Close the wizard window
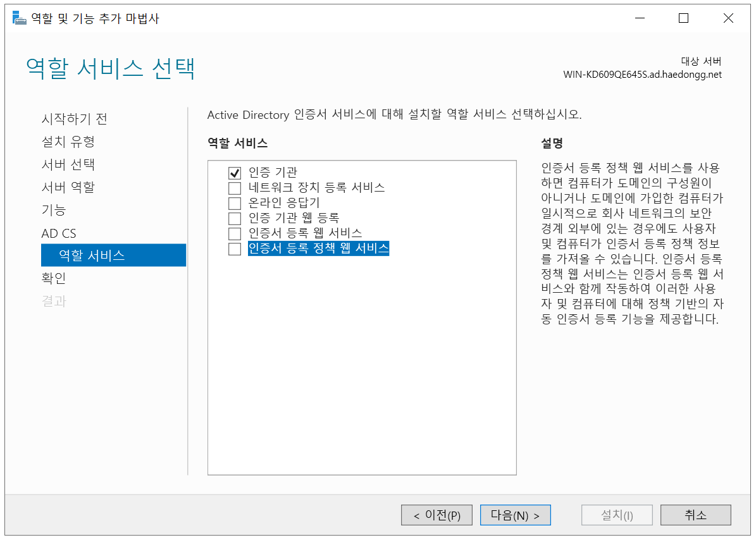This screenshot has height=540, width=756. (728, 18)
